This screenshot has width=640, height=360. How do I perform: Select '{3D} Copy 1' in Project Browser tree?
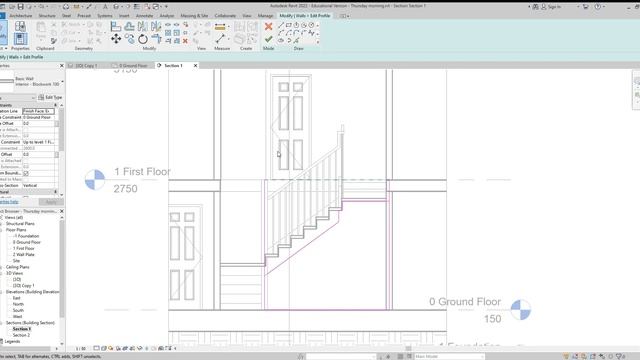pyautogui.click(x=24, y=286)
